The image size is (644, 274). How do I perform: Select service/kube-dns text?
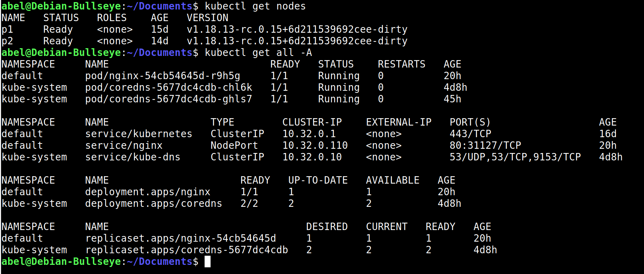[133, 157]
